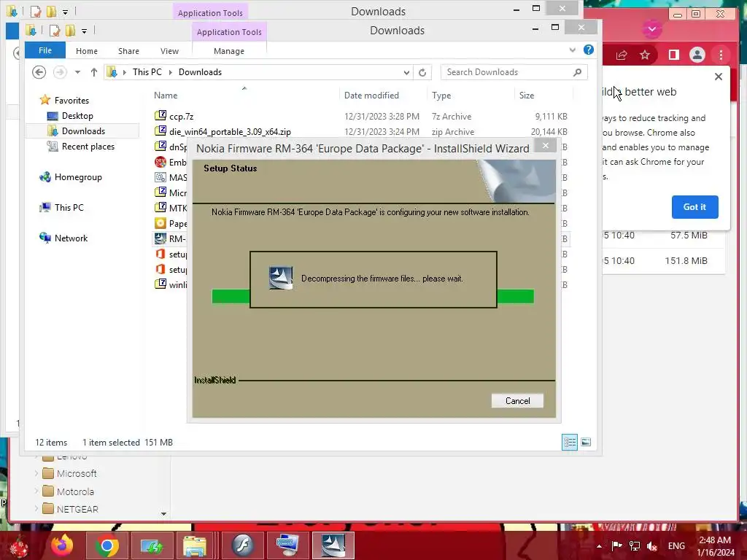
Task: Open quick access dropdown in back Downloads window
Action: pos(65,12)
